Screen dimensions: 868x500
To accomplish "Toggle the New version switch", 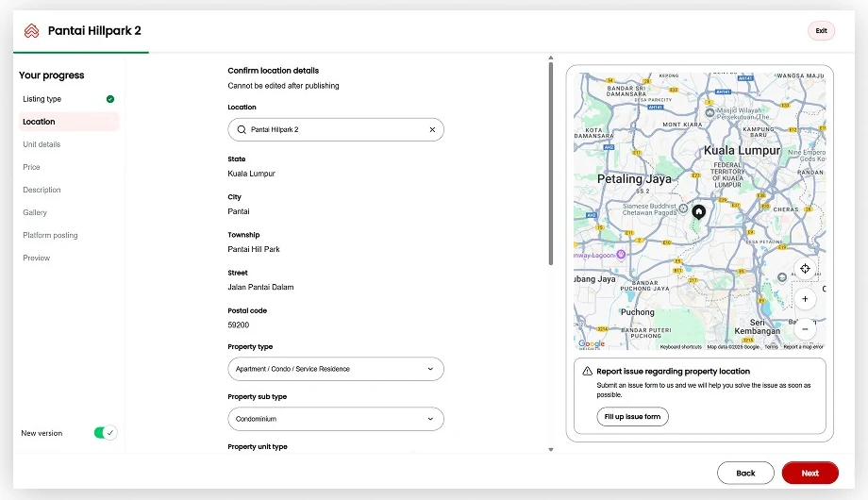I will 105,433.
